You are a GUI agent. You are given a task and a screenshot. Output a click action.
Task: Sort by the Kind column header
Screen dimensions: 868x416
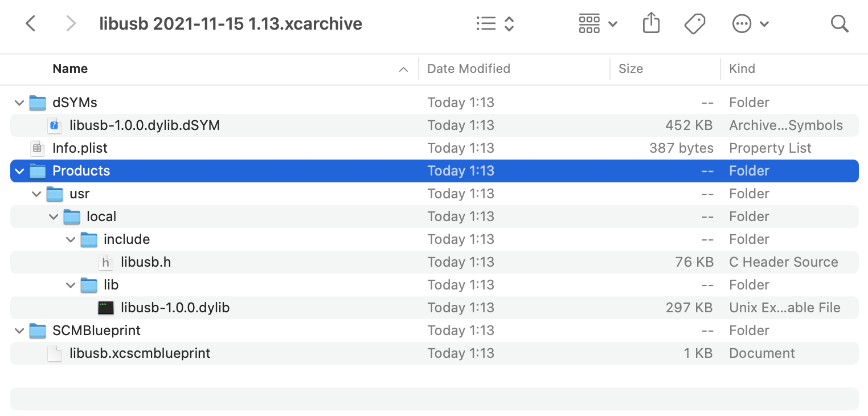(x=742, y=69)
